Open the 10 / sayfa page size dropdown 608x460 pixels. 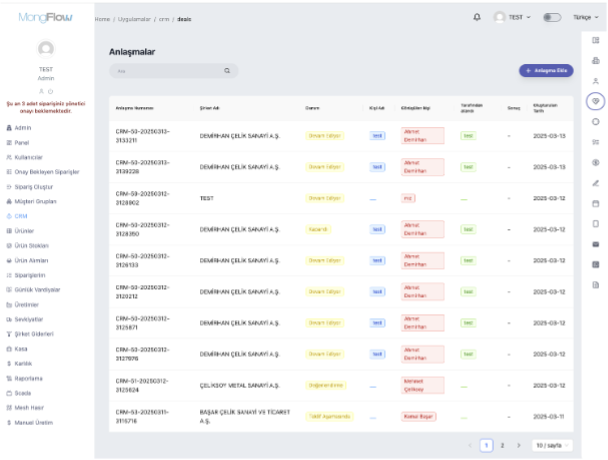552,445
